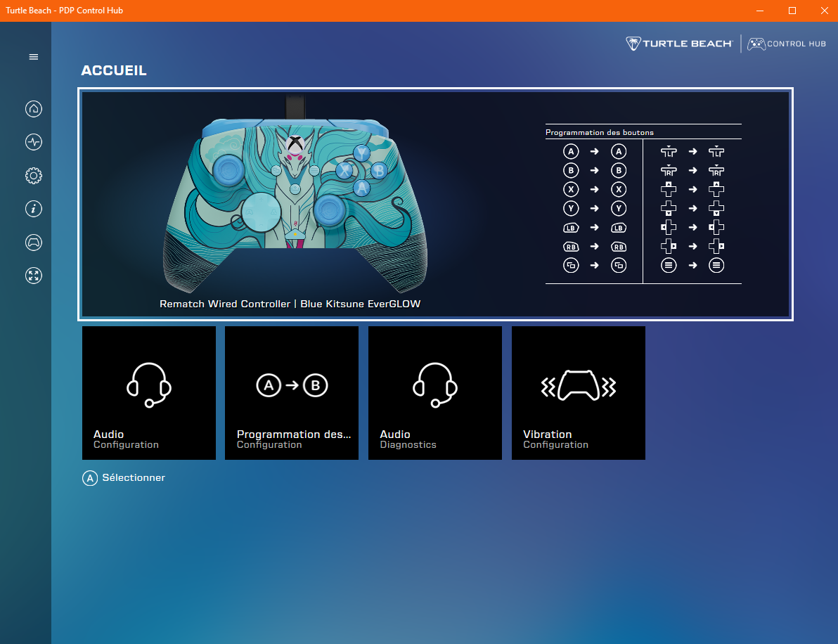Maximize the PDP Control Hub window
The height and width of the screenshot is (644, 838).
[x=792, y=11]
